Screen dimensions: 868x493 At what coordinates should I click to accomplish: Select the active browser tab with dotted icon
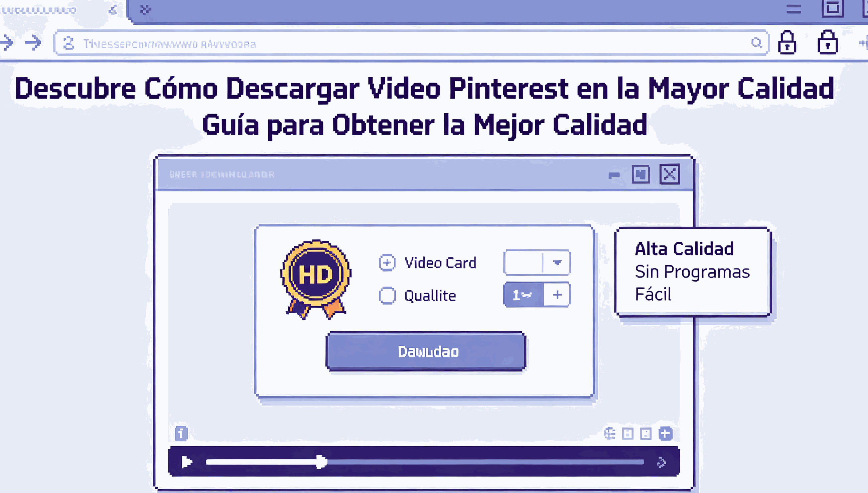tap(146, 10)
